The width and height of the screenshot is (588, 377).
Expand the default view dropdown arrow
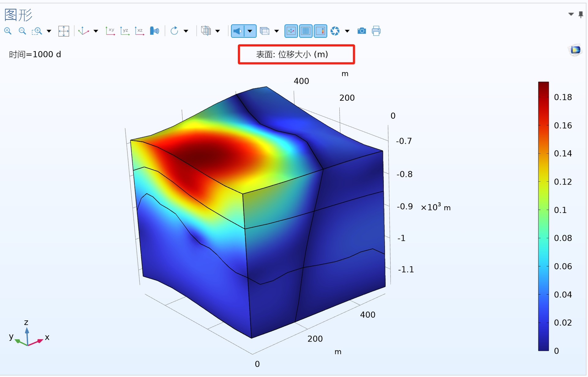coord(96,31)
